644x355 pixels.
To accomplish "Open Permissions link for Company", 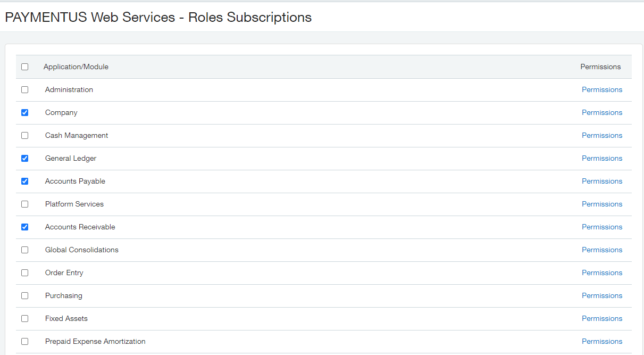I will click(601, 113).
